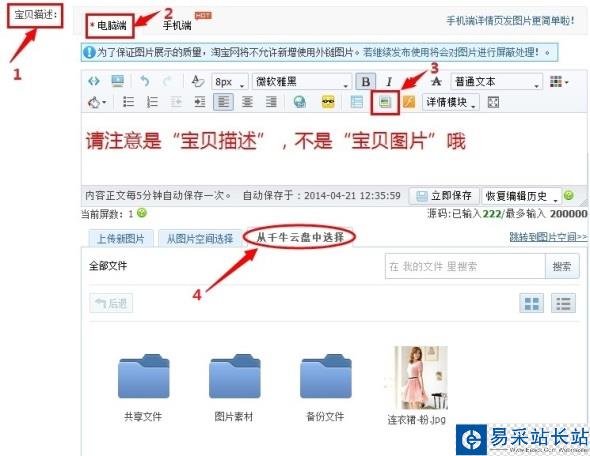Toggle fullscreen editor icon
The image size is (590, 456).
pos(493,102)
